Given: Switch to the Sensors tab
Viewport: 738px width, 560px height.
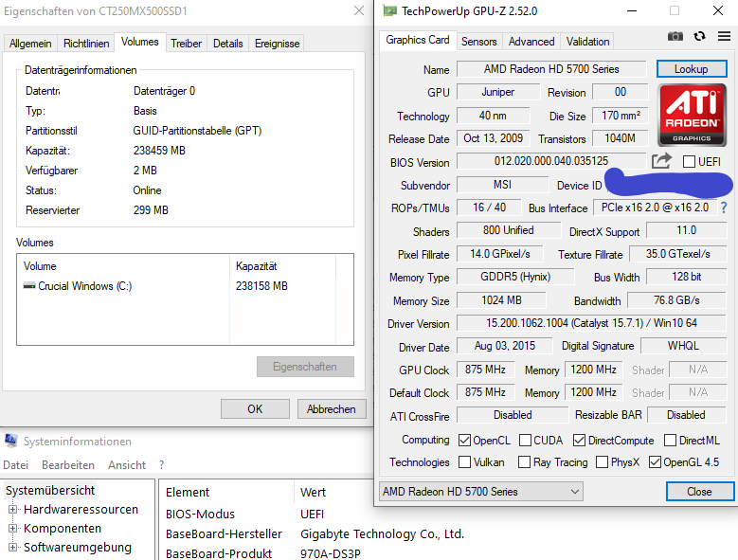Looking at the screenshot, I should 478,42.
